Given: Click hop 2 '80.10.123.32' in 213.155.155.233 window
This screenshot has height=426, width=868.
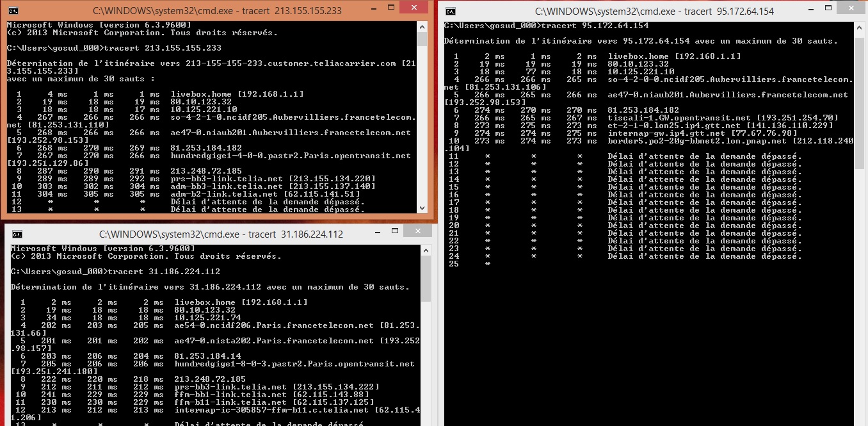Looking at the screenshot, I should (201, 102).
